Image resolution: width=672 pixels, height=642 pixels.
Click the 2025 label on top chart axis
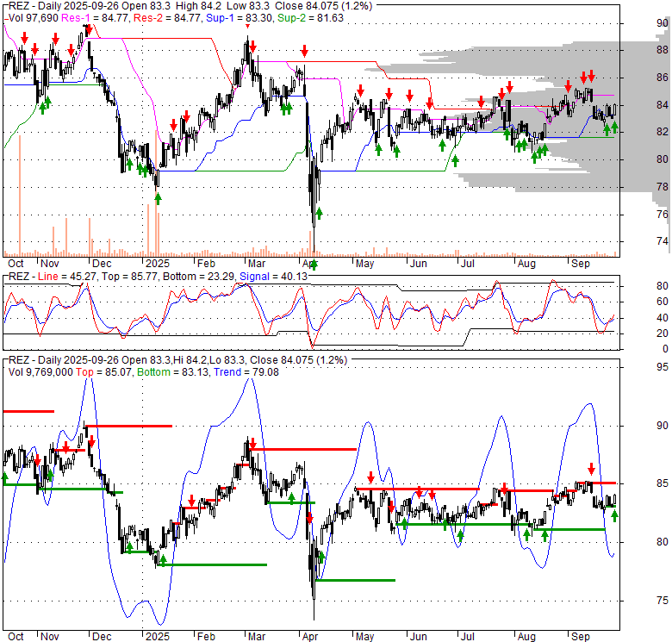[x=158, y=264]
